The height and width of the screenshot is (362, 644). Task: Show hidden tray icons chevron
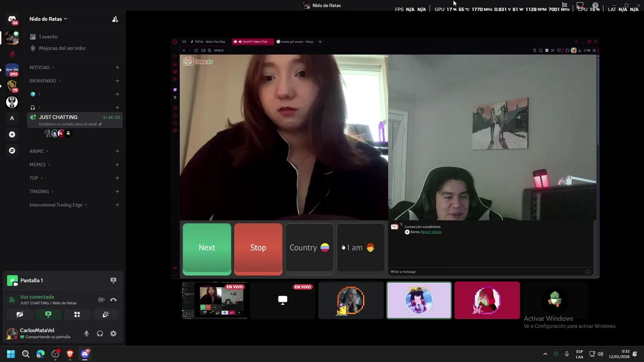point(545,354)
